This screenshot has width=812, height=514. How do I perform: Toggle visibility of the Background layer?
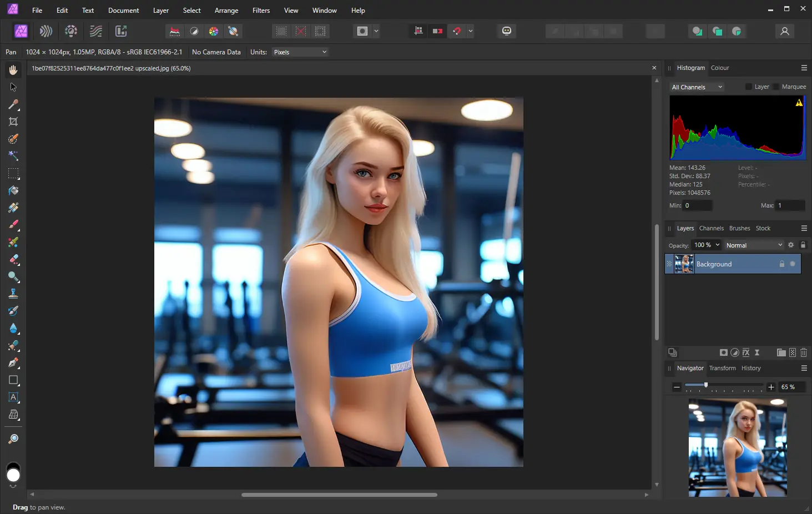[x=793, y=264]
